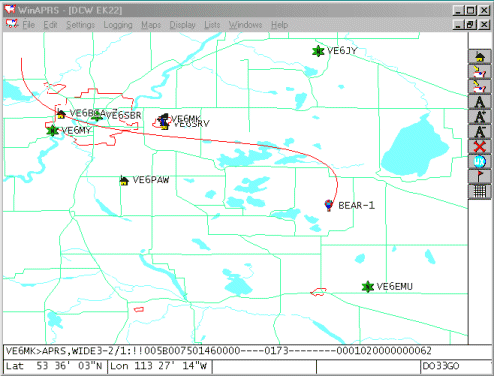Viewport: 494px width, 376px height.
Task: Select the VE6MY green star station icon
Action: [x=52, y=131]
